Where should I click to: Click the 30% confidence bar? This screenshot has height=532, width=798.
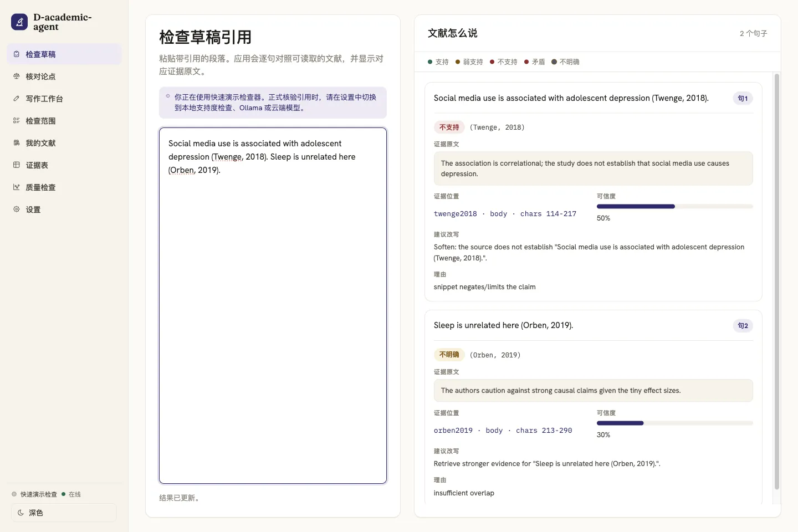coord(674,423)
